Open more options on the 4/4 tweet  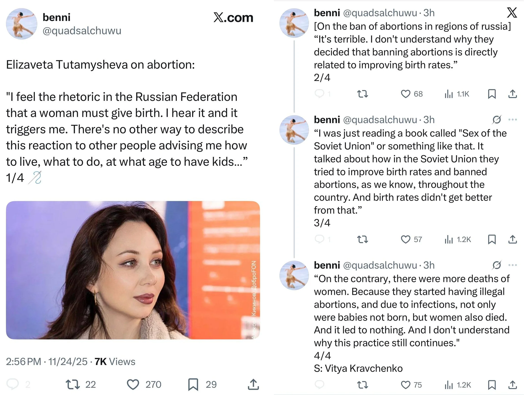point(513,265)
